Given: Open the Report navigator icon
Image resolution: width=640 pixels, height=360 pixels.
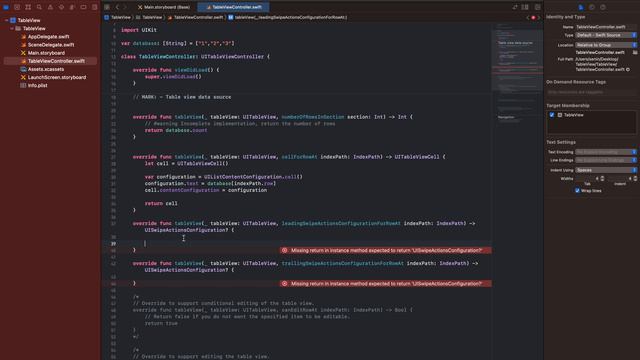Looking at the screenshot, I should [94, 7].
